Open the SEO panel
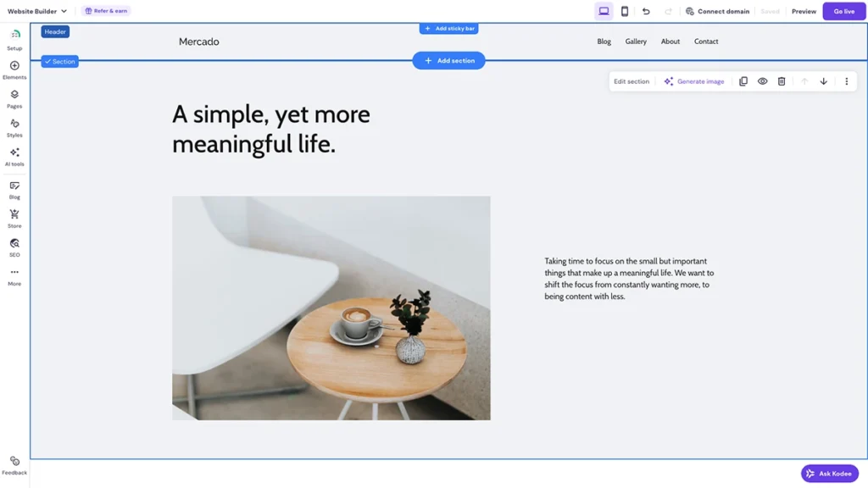 point(14,247)
